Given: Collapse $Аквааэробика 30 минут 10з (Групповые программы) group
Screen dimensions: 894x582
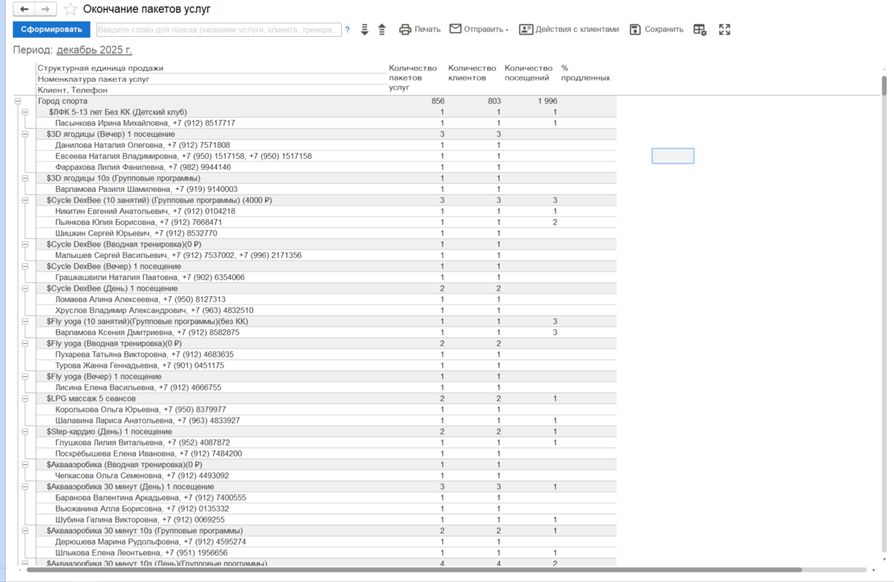Looking at the screenshot, I should [25, 531].
